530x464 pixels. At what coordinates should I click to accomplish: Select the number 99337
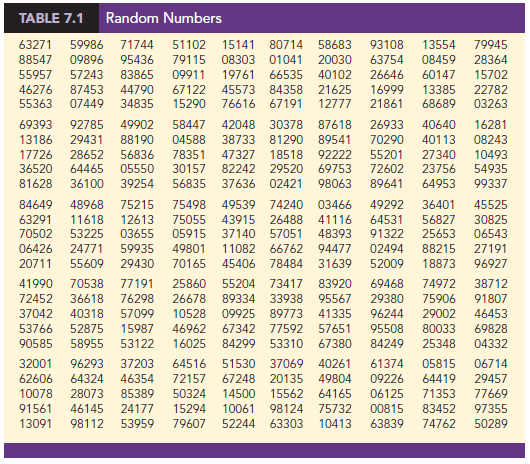pyautogui.click(x=490, y=184)
